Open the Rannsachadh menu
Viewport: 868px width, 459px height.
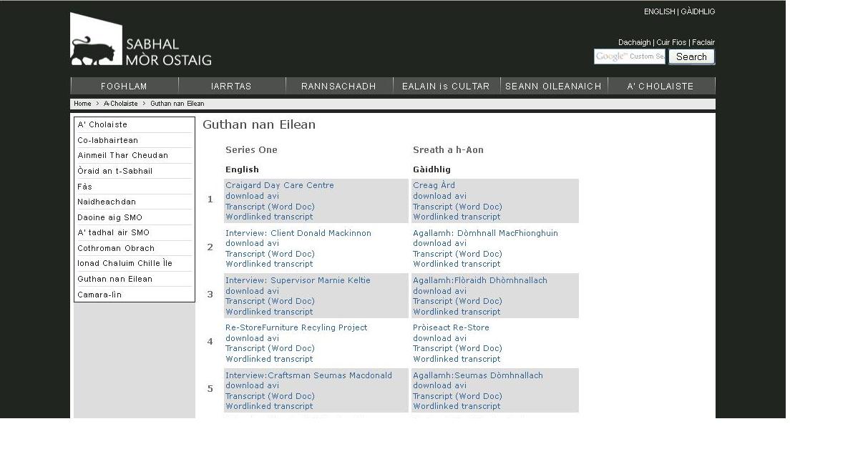338,86
